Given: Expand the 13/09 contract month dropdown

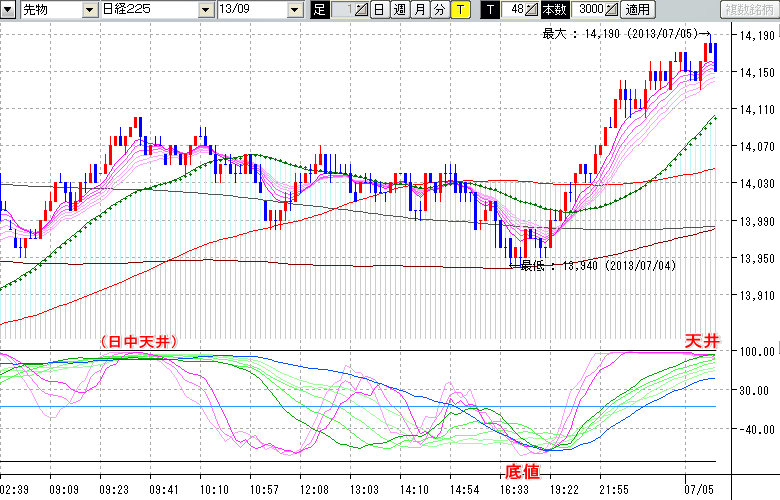Looking at the screenshot, I should 294,10.
